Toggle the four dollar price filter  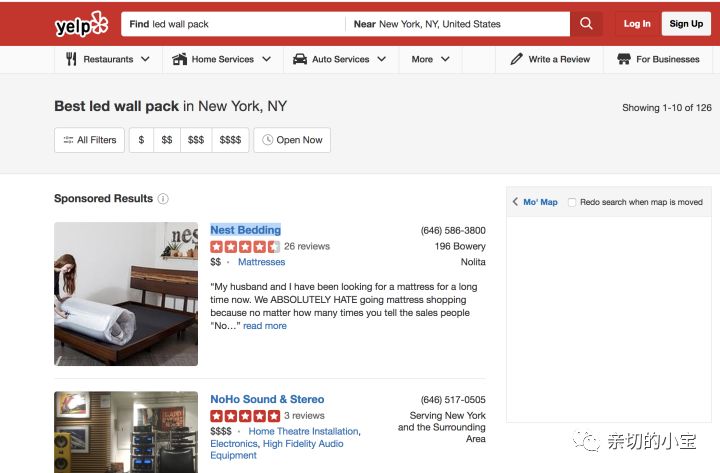pyautogui.click(x=230, y=140)
